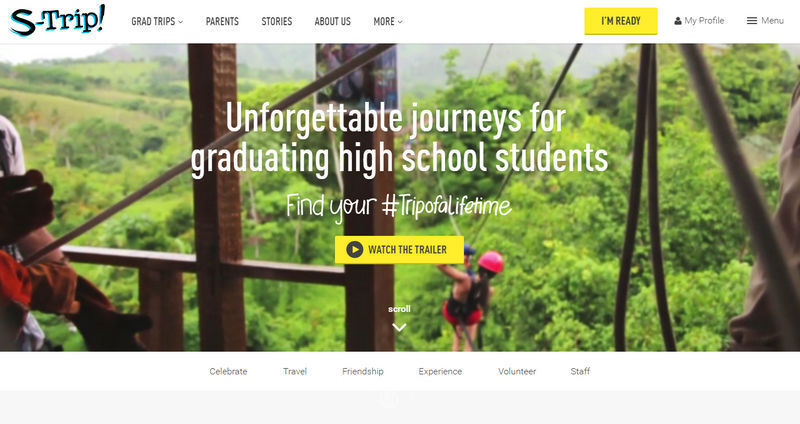Image resolution: width=800 pixels, height=424 pixels.
Task: Open the hamburger Menu icon
Action: (752, 21)
